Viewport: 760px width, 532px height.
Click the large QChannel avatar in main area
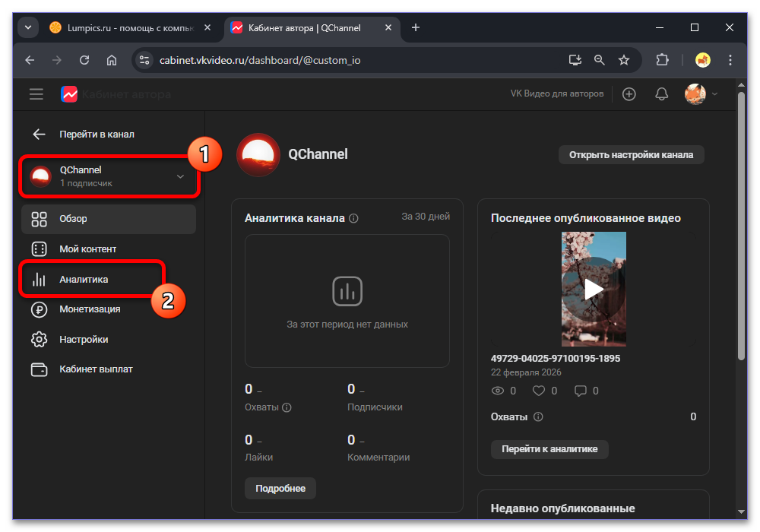coord(258,155)
